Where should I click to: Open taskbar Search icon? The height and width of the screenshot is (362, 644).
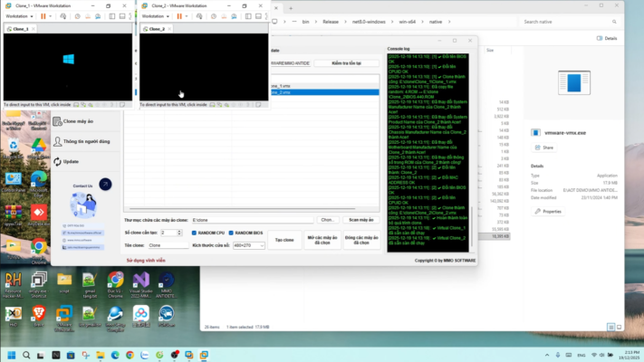(26, 355)
